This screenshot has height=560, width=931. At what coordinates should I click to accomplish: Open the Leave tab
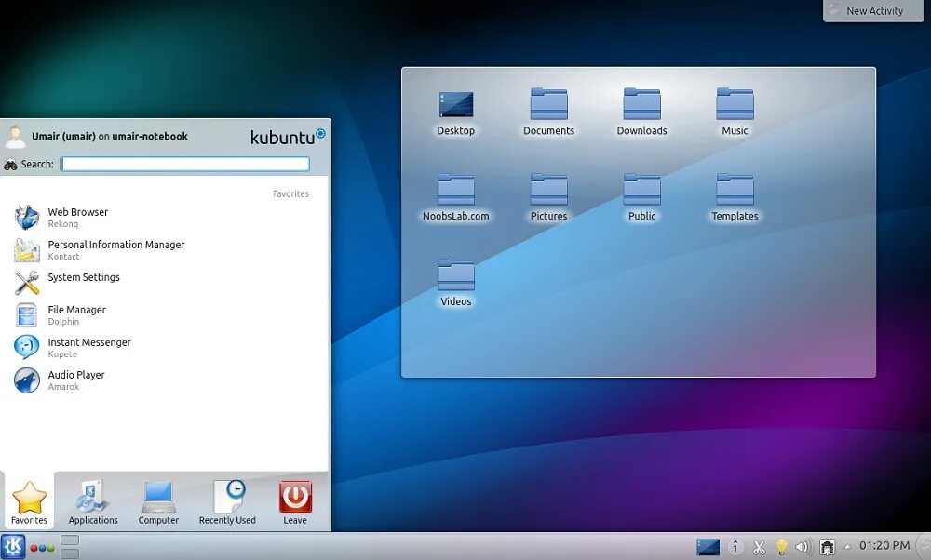click(295, 502)
